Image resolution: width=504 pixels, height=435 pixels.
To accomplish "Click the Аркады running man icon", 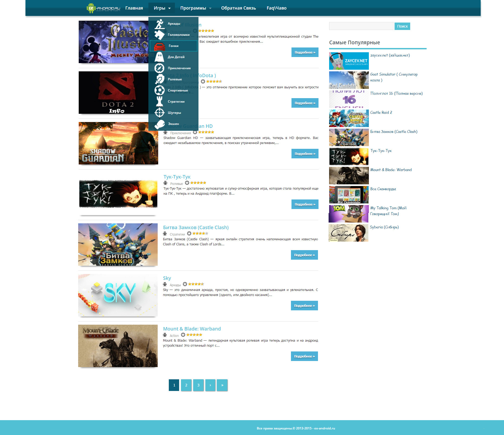I will (160, 24).
